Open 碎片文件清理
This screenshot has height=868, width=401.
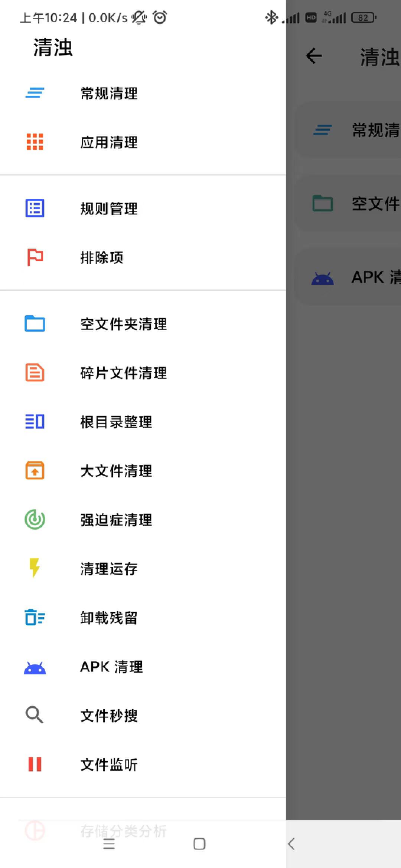click(143, 373)
